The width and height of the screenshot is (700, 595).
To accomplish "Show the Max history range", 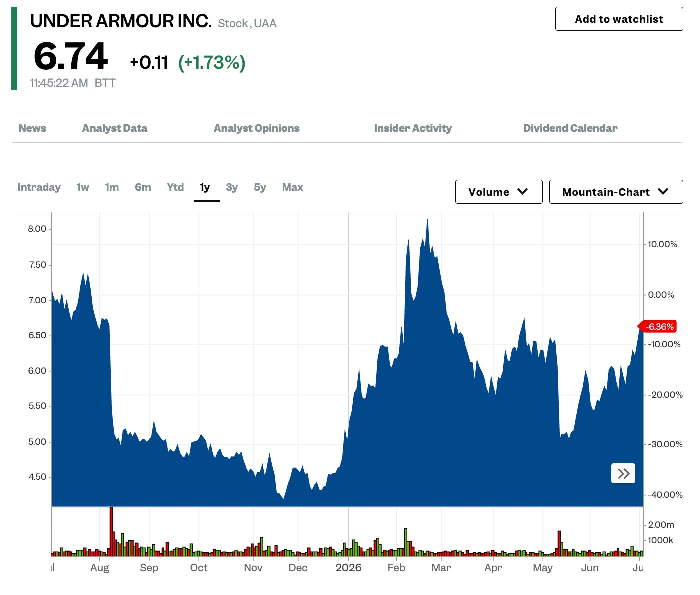I will (293, 187).
